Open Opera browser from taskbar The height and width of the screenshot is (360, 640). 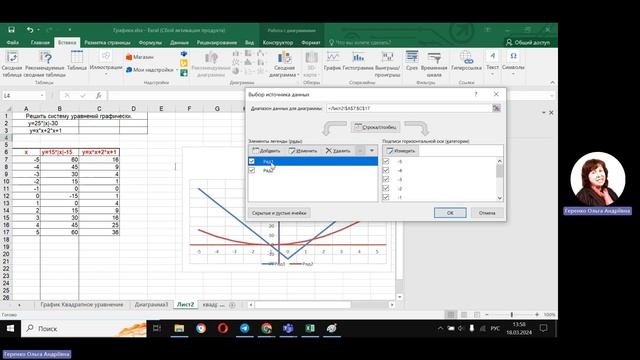click(x=223, y=328)
